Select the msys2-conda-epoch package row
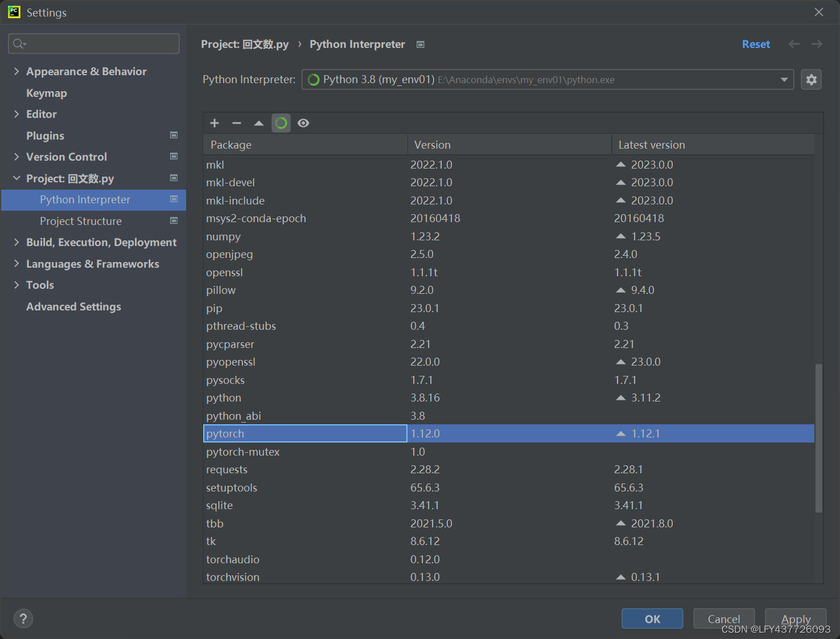Screen dimensions: 840x639 pyautogui.click(x=509, y=218)
